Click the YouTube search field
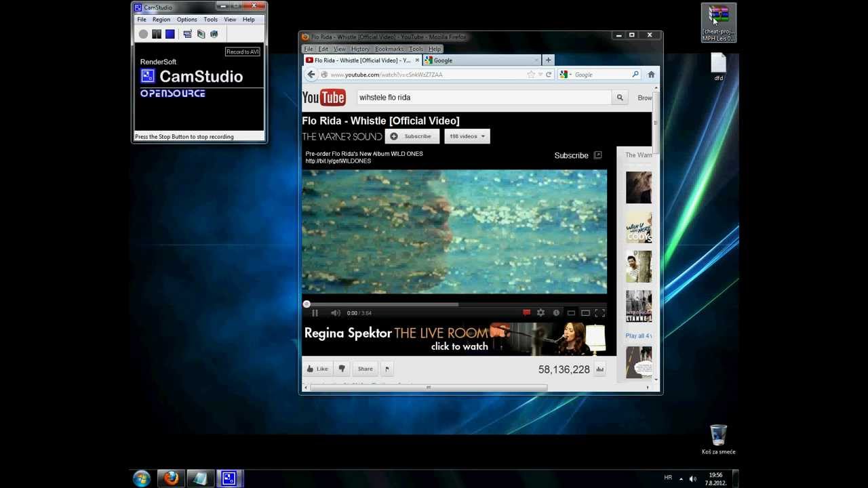Image resolution: width=868 pixels, height=488 pixels. [x=484, y=98]
